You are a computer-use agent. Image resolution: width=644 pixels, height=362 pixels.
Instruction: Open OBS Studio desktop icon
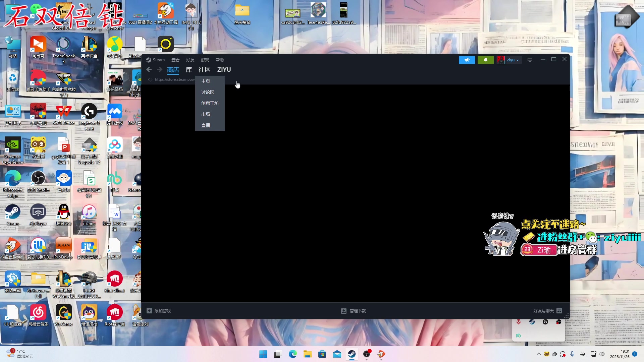coord(38,181)
